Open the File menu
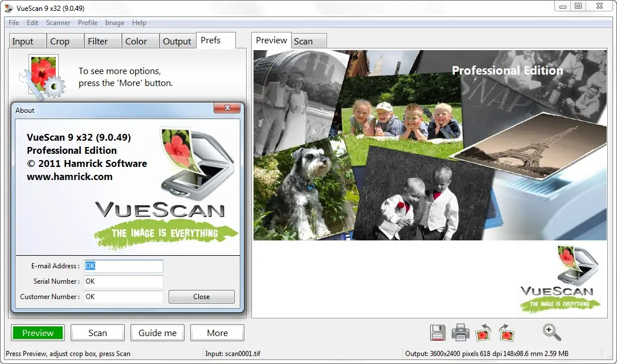 [14, 23]
